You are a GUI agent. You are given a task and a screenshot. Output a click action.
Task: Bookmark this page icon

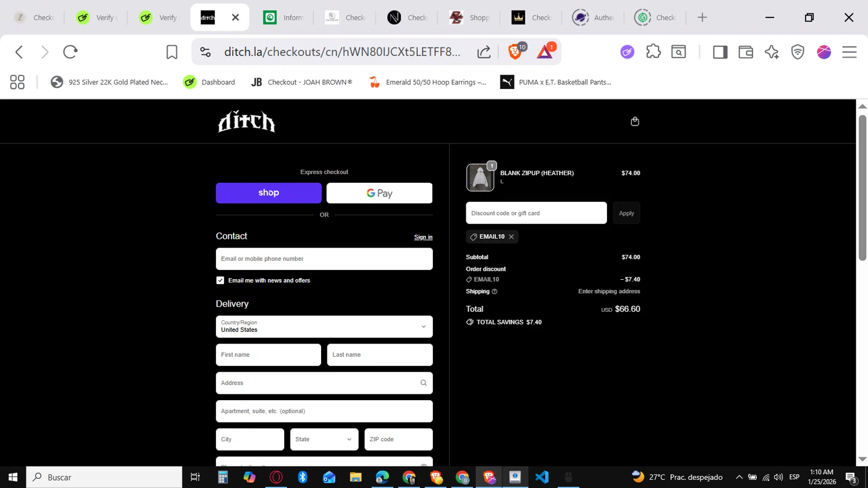click(x=172, y=52)
